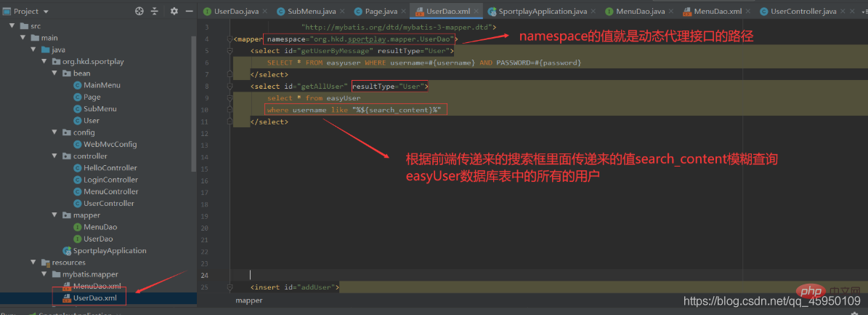Image resolution: width=868 pixels, height=315 pixels.
Task: Click the locate/scroll-from-source target icon
Action: coord(139,11)
